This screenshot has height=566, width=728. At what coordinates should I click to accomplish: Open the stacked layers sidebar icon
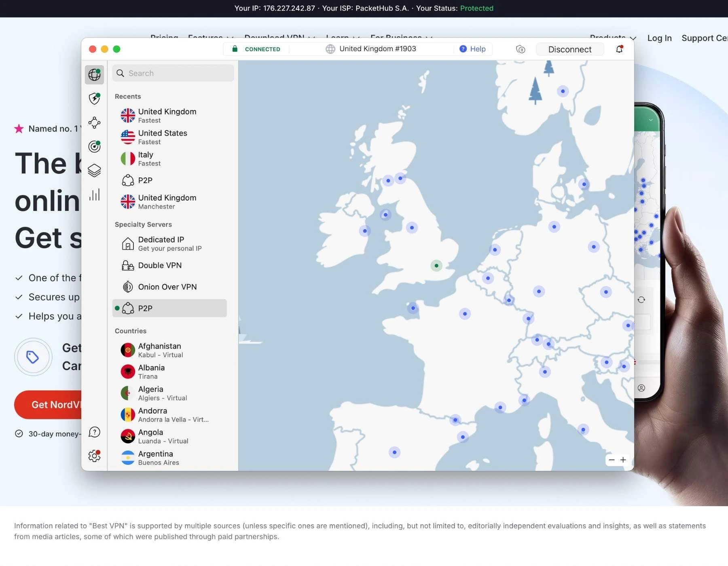[94, 171]
